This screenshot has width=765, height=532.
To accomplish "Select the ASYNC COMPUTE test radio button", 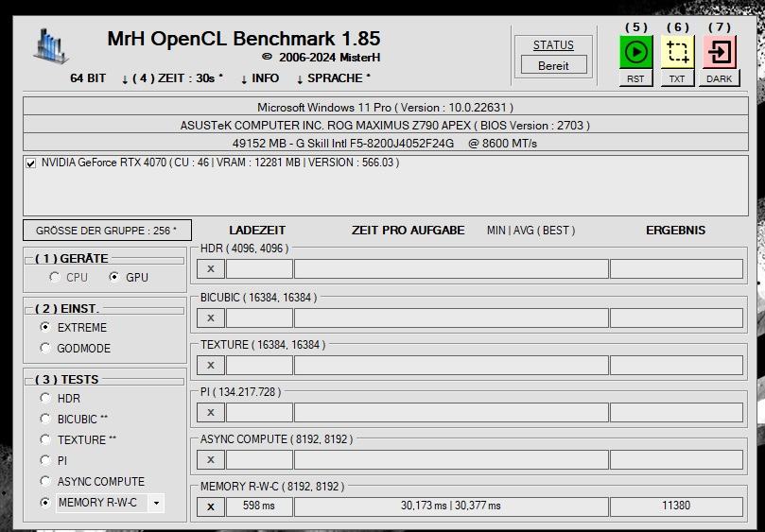I will [45, 481].
